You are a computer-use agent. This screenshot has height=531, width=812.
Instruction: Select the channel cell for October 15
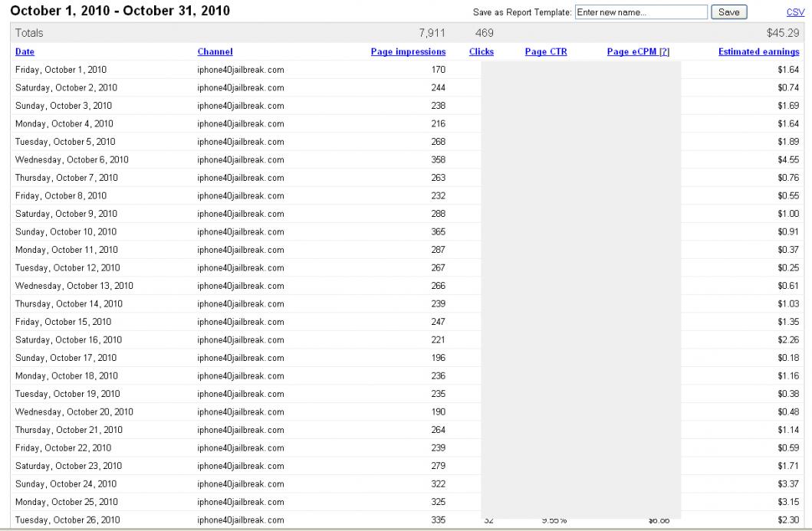point(240,322)
